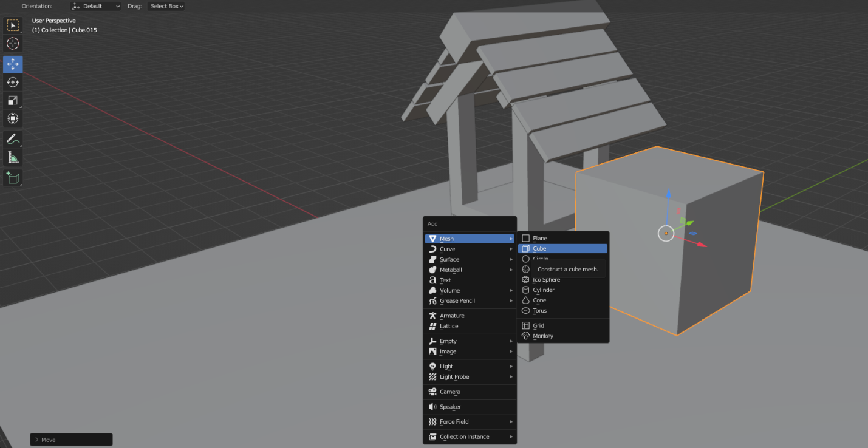Select the Move tool
Image resolution: width=868 pixels, height=448 pixels.
[x=13, y=64]
